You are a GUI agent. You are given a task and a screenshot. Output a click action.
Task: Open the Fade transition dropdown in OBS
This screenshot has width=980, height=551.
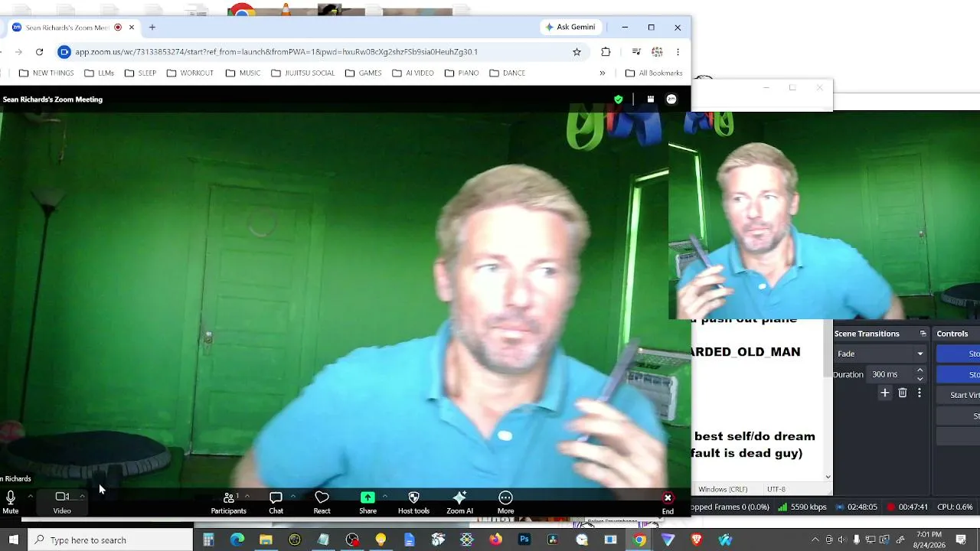[880, 354]
